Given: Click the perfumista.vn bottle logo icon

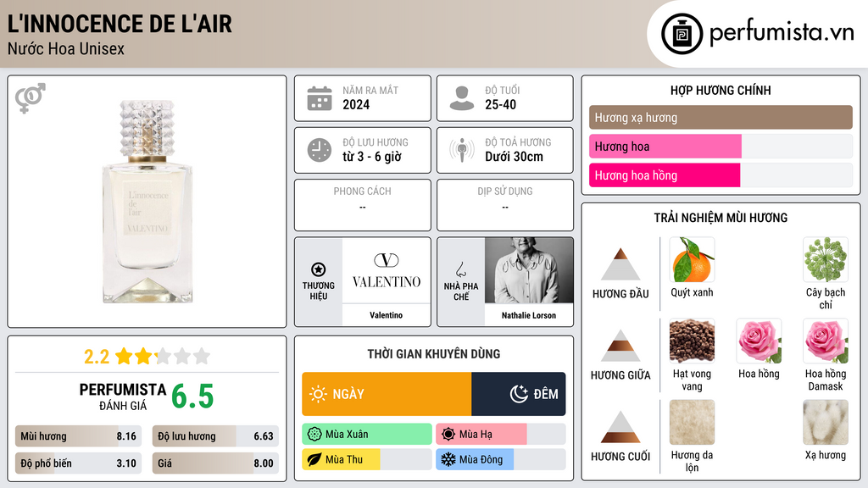Looking at the screenshot, I should point(682,34).
